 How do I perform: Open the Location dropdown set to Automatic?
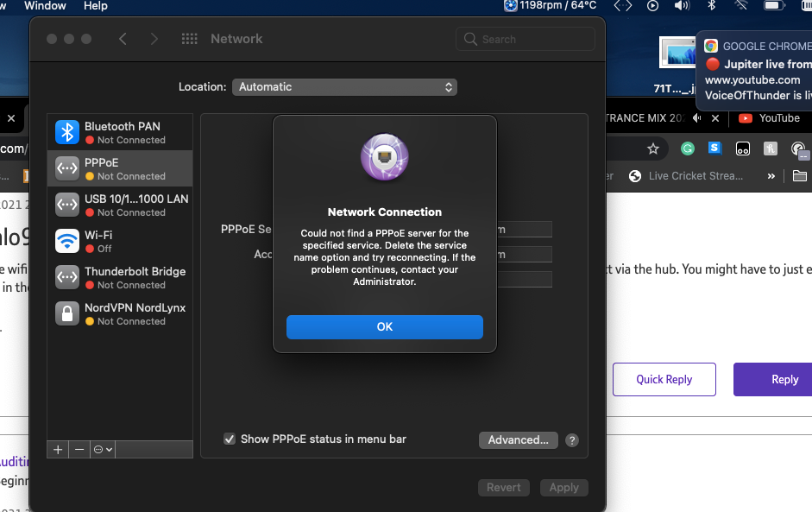[x=343, y=87]
